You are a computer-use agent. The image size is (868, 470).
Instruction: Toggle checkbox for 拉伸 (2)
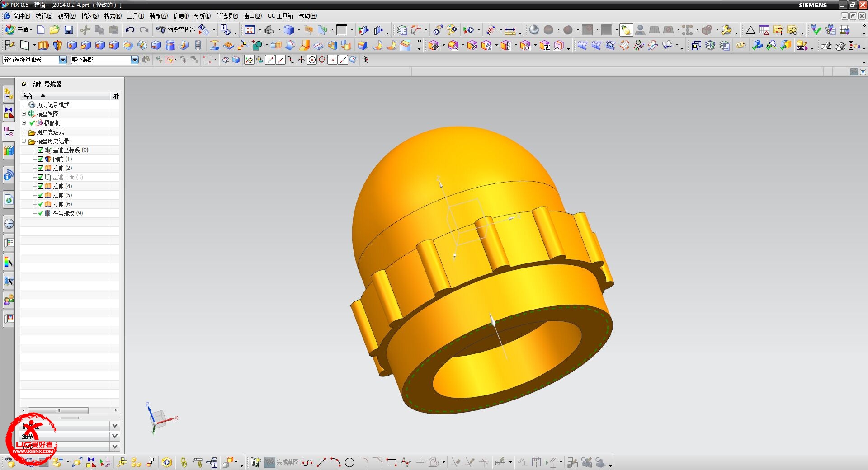click(41, 168)
